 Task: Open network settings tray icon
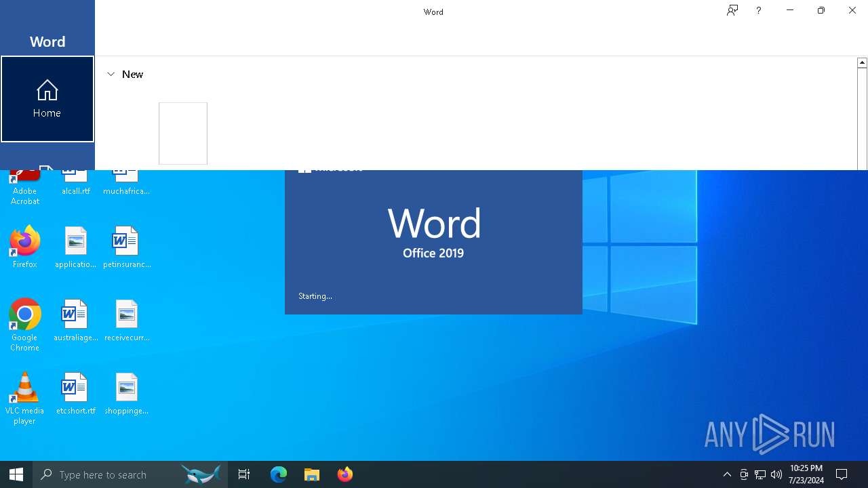click(760, 474)
